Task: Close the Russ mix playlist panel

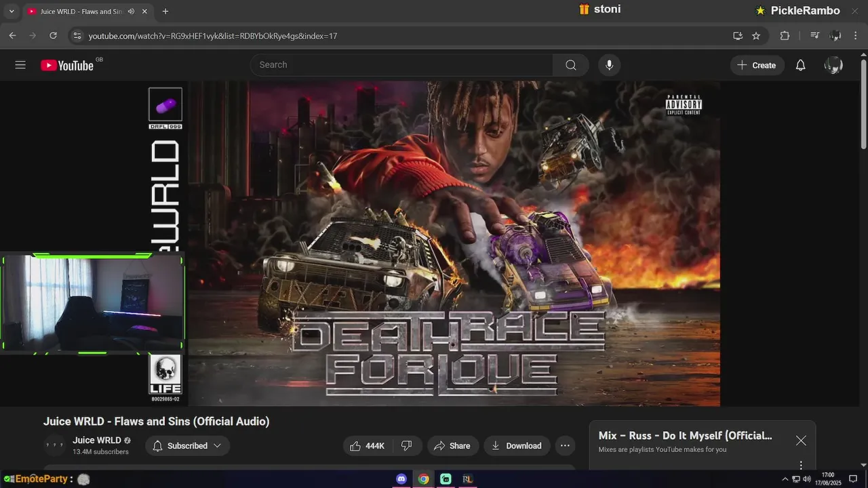Action: coord(801,441)
